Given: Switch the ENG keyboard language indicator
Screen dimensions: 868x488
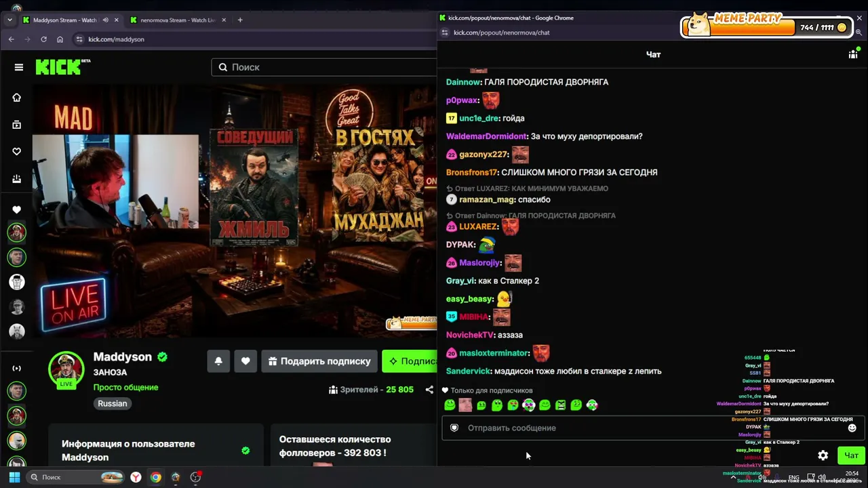Looking at the screenshot, I should click(x=793, y=477).
